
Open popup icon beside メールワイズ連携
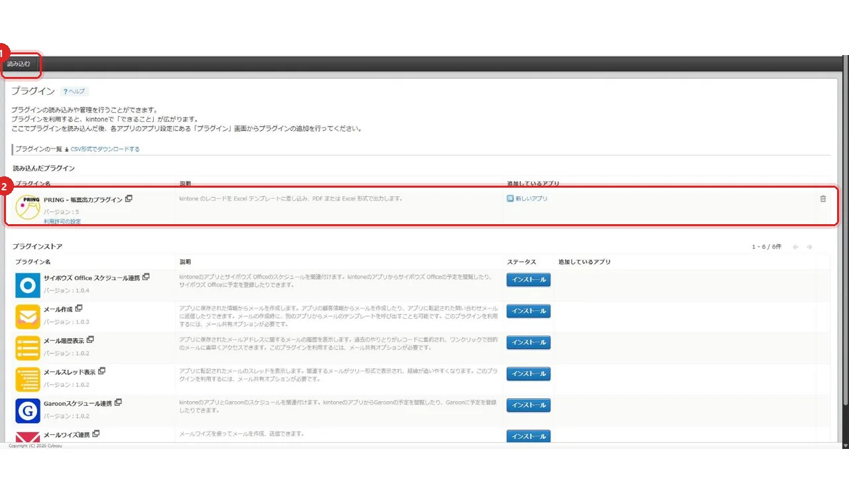(96, 434)
